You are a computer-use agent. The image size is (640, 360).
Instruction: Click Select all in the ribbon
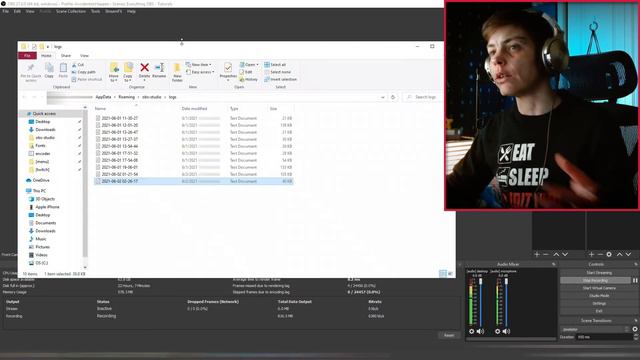pyautogui.click(x=275, y=64)
